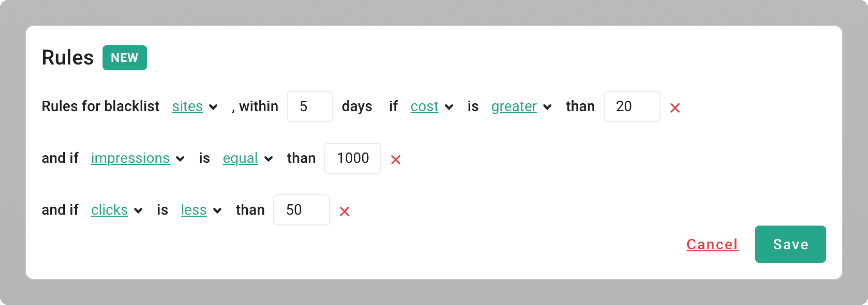Click the chevron next to sites
The width and height of the screenshot is (868, 305).
[x=213, y=107]
